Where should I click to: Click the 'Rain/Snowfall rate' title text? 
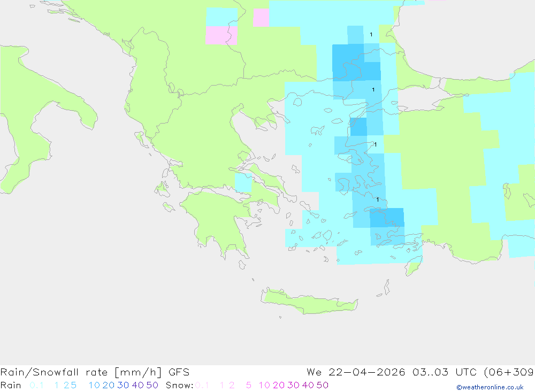pos(54,372)
